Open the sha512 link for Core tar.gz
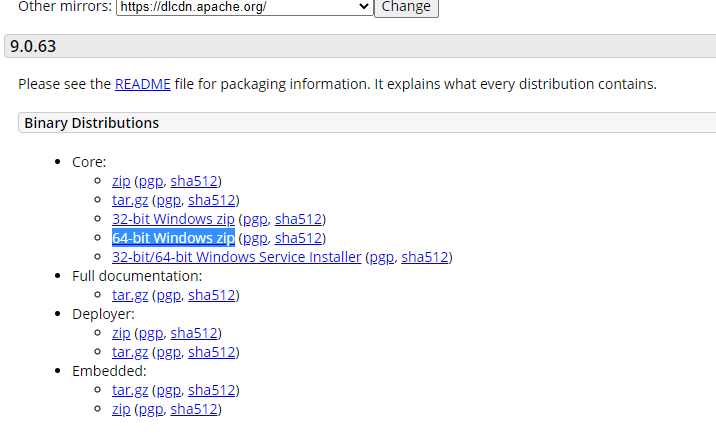 point(211,200)
